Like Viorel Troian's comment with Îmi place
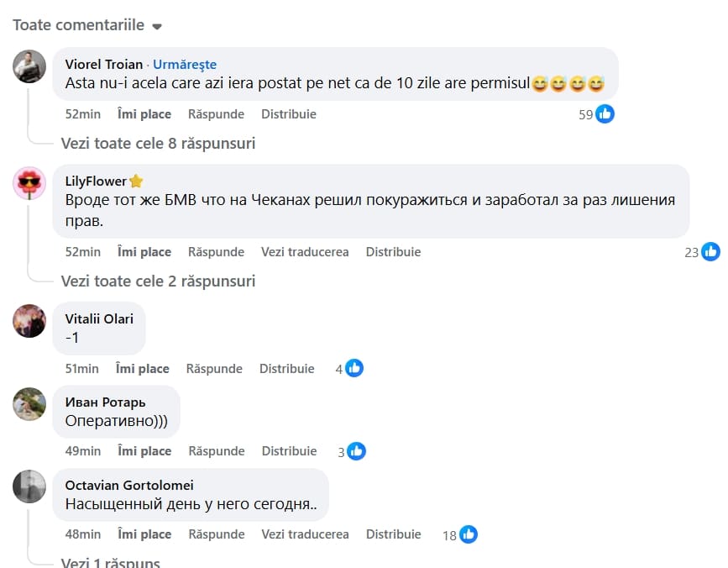 point(144,114)
